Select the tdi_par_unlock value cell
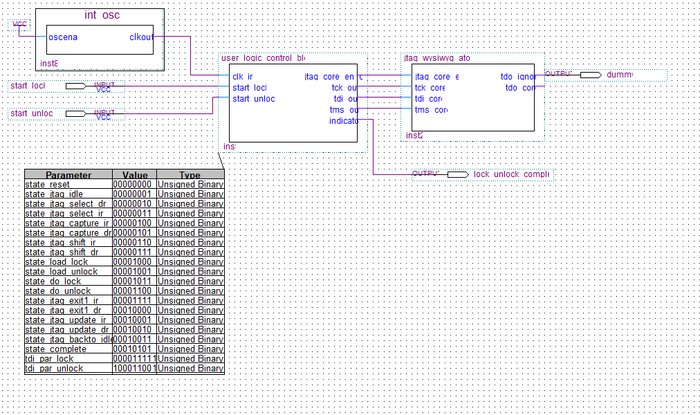 134,369
